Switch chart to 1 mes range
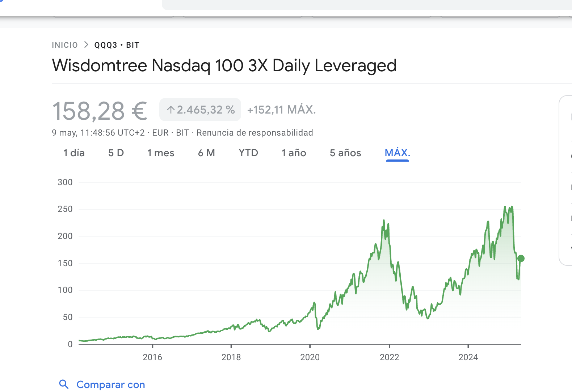 (x=161, y=153)
